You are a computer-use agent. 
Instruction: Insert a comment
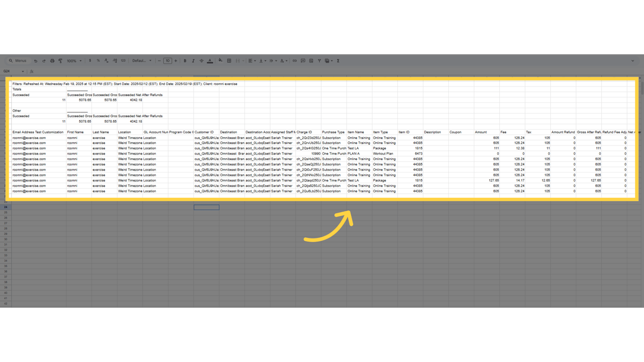click(x=302, y=60)
